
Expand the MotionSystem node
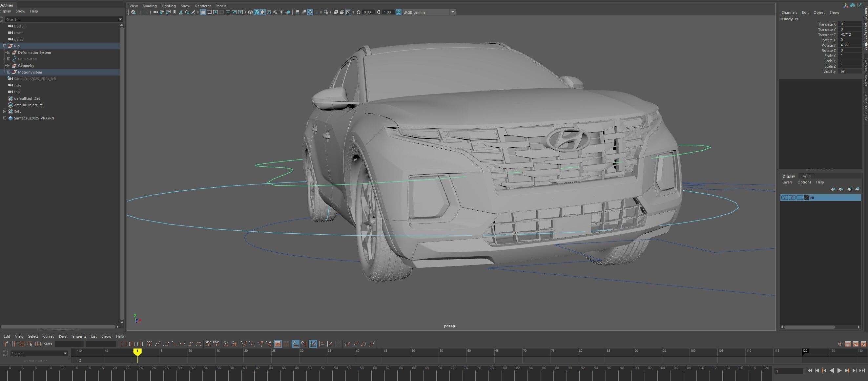click(x=9, y=72)
